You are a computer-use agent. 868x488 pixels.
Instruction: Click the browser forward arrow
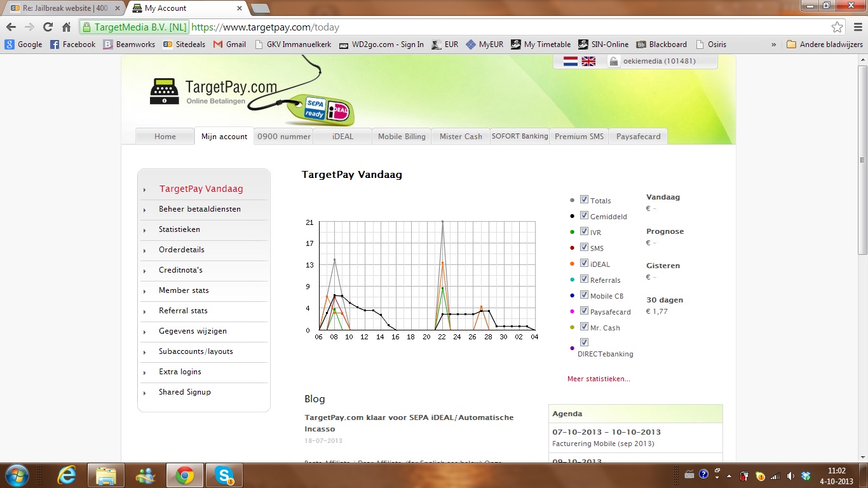coord(29,27)
